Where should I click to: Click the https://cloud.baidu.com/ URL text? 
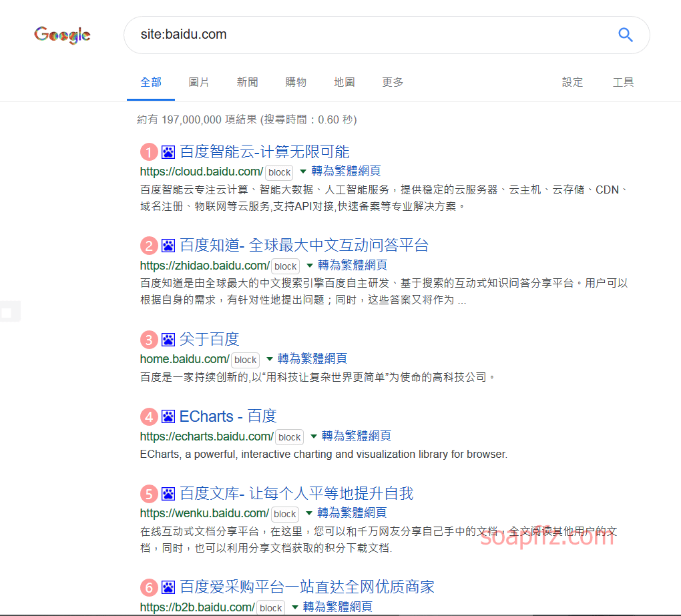click(x=202, y=172)
